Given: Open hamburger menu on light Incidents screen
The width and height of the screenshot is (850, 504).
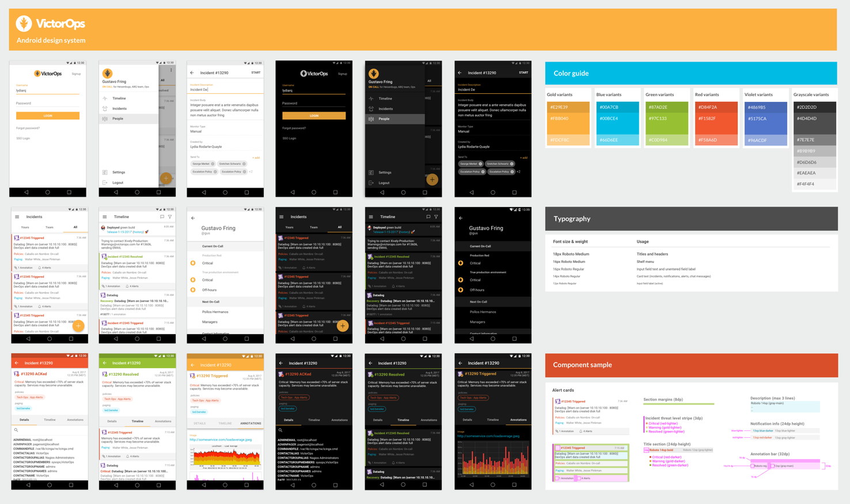Looking at the screenshot, I should coord(17,217).
